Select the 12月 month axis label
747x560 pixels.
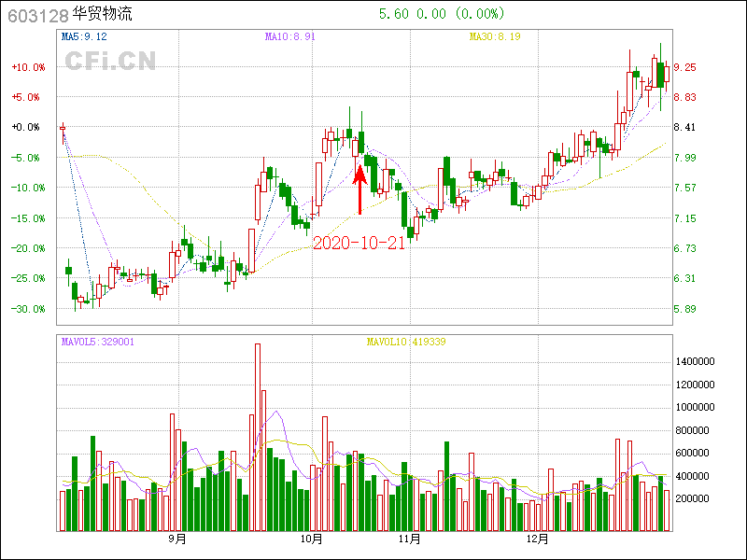537,539
